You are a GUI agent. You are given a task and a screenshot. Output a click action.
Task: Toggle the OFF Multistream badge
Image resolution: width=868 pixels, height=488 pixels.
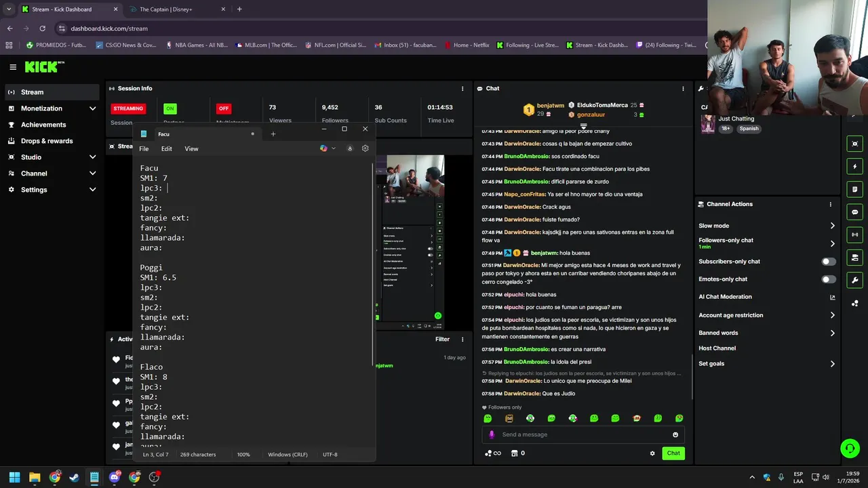(223, 108)
